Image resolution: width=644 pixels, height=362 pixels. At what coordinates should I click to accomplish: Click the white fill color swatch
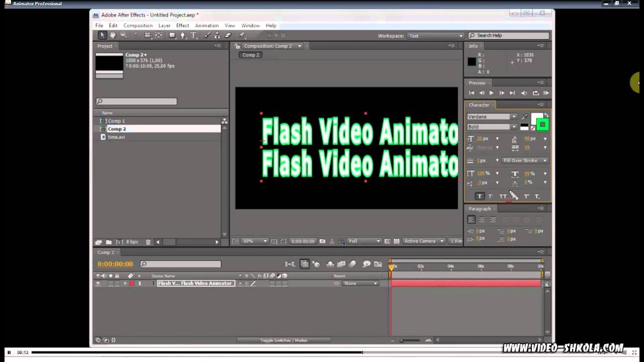pos(535,118)
